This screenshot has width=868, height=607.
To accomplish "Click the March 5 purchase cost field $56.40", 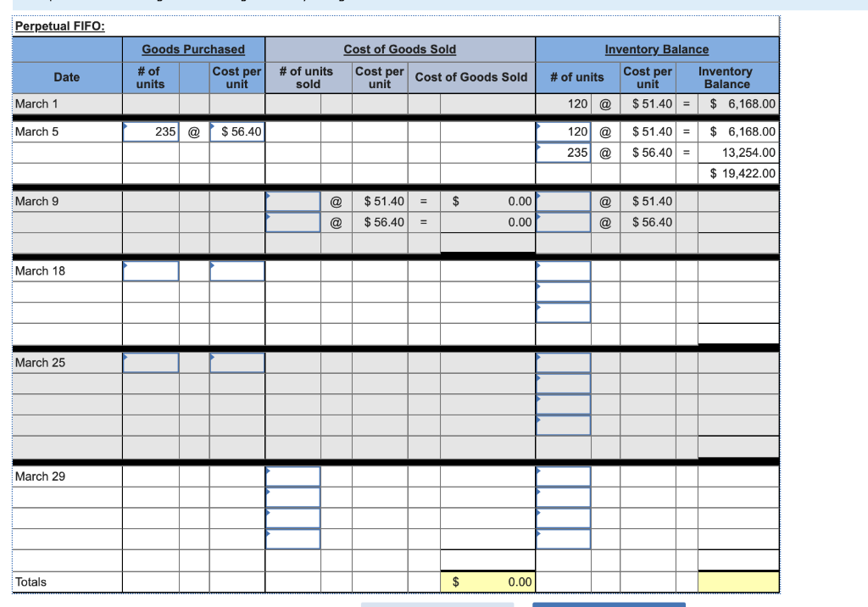I will (x=237, y=131).
